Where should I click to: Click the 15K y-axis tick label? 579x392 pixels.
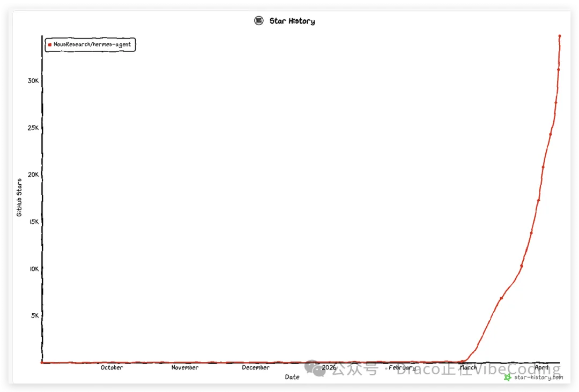(x=33, y=222)
